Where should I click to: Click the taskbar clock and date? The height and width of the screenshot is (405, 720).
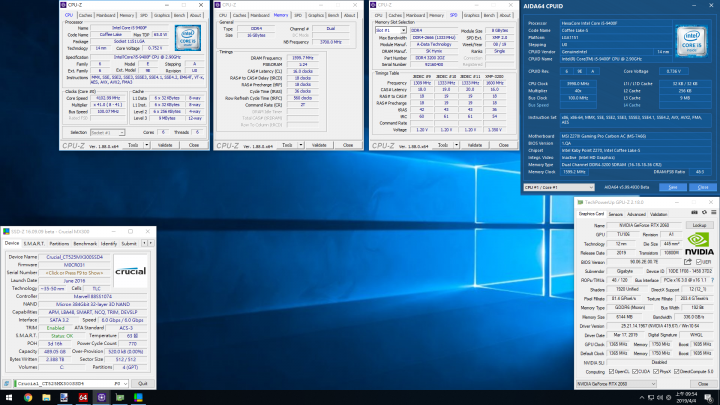click(687, 398)
